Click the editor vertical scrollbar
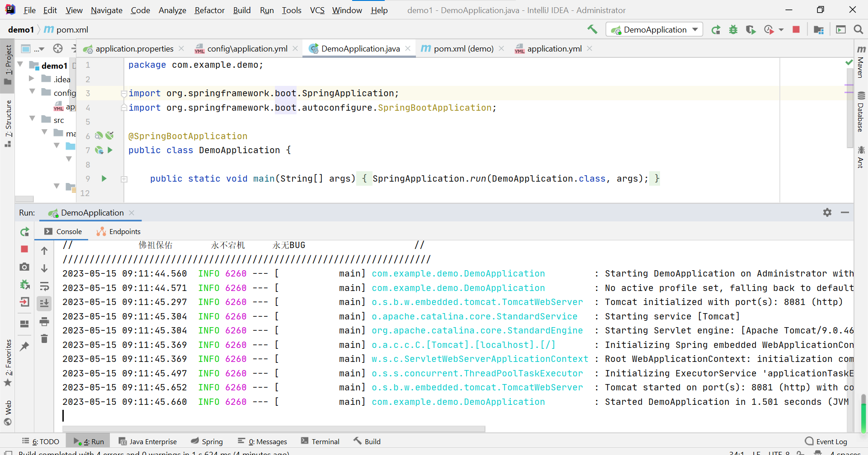This screenshot has width=868, height=455. (x=849, y=108)
